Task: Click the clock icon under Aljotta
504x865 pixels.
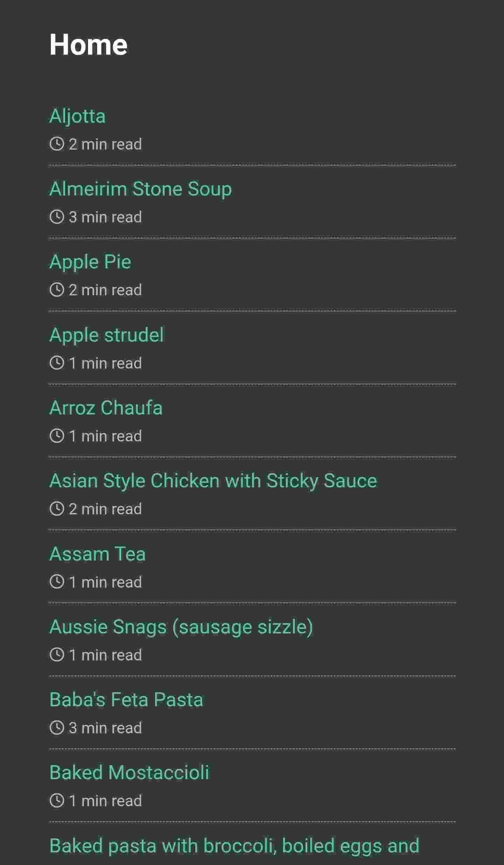Action: pos(57,144)
